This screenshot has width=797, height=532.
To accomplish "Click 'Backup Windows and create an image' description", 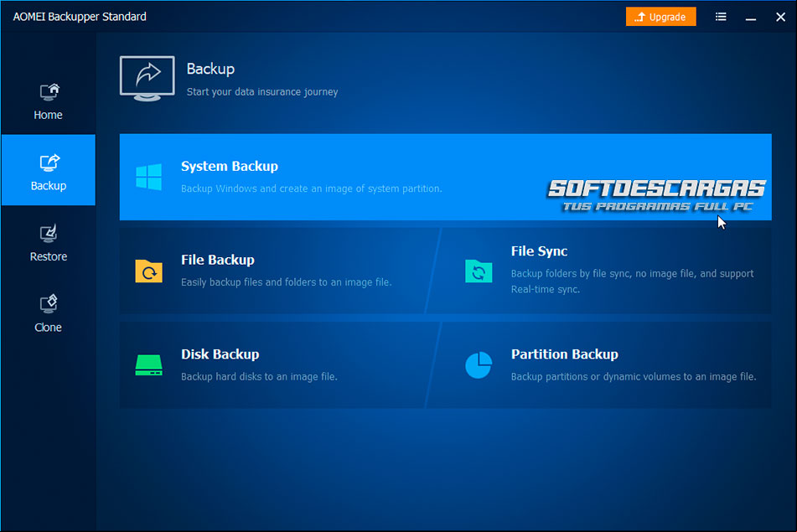I will click(312, 189).
